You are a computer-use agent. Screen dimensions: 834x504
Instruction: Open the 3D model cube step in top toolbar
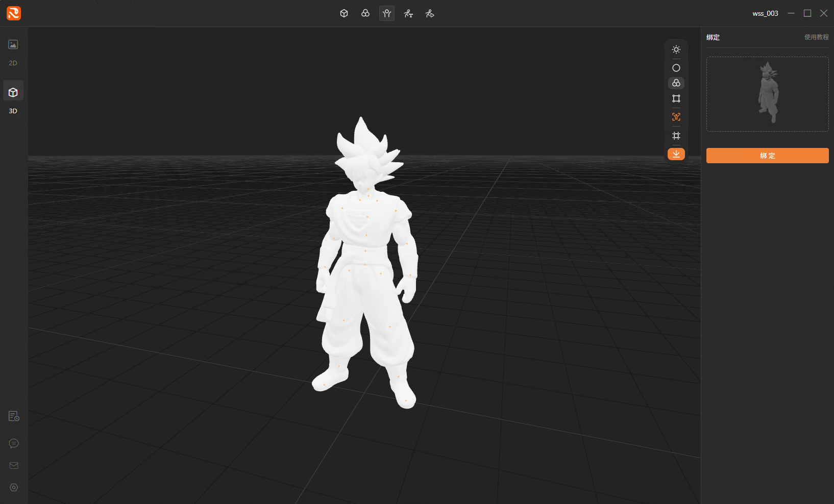(x=344, y=13)
